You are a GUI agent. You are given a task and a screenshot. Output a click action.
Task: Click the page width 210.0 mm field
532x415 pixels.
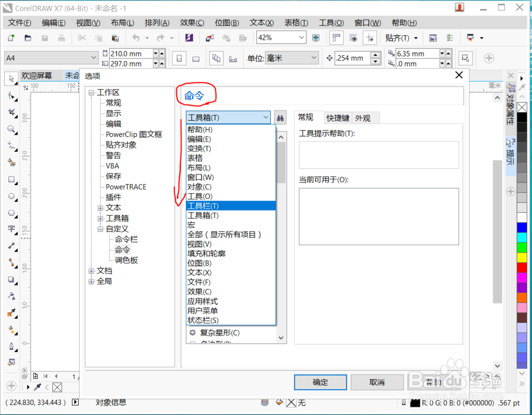click(131, 54)
